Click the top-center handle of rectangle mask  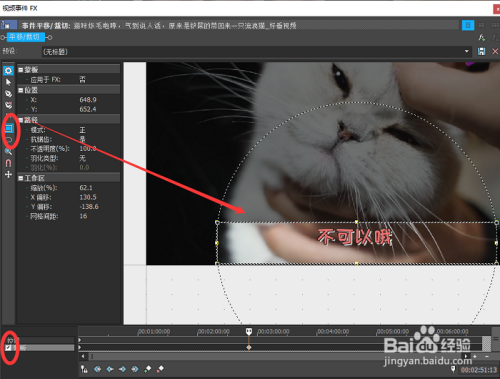pos(356,222)
